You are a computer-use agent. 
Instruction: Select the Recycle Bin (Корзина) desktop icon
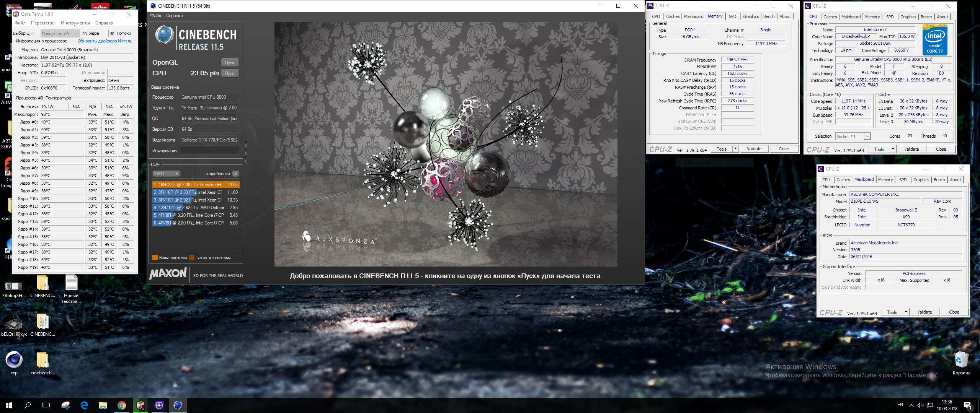pyautogui.click(x=961, y=363)
